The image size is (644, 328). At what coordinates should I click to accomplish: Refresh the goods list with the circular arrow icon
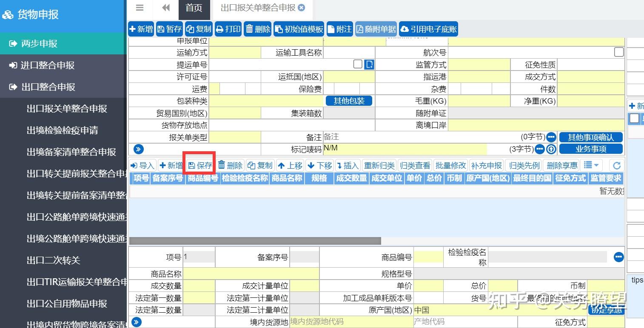[x=617, y=165]
